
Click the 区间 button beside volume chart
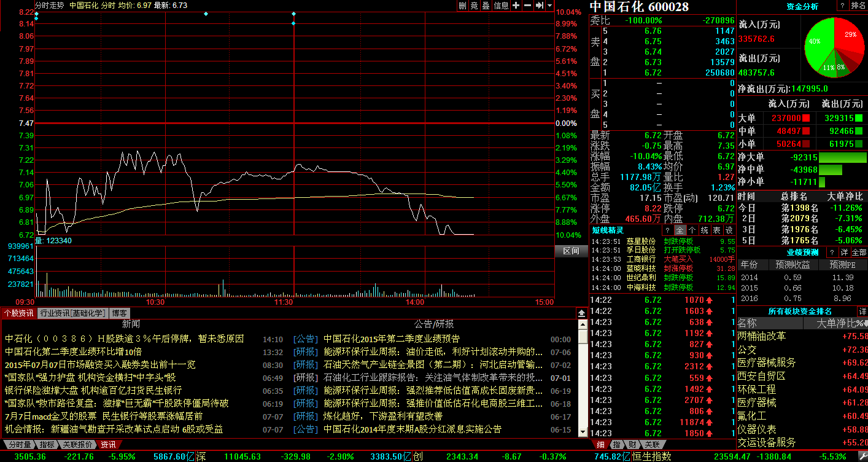[x=571, y=251]
